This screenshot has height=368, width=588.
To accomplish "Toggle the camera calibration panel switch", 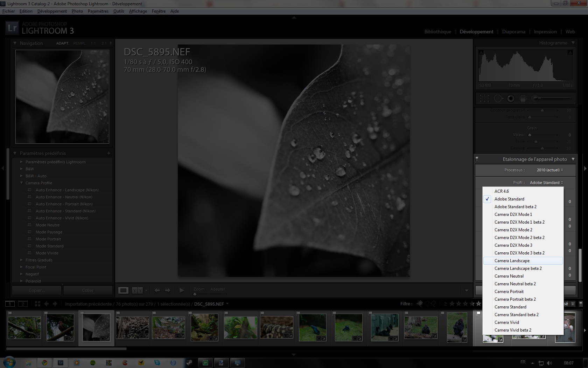I will 477,159.
